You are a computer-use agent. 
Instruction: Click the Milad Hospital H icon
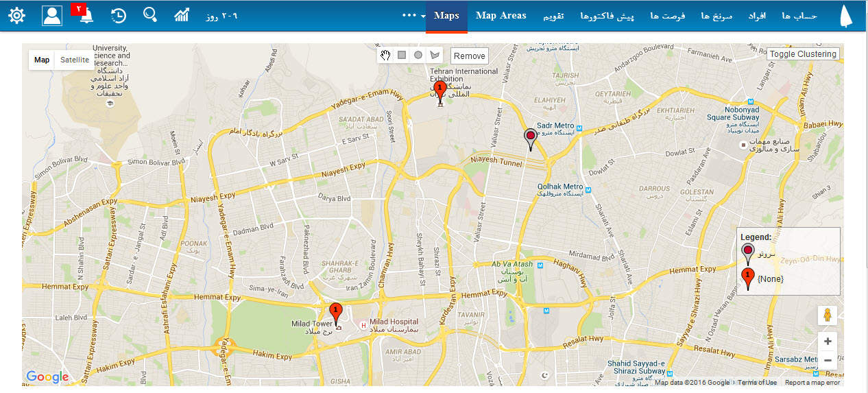click(363, 325)
